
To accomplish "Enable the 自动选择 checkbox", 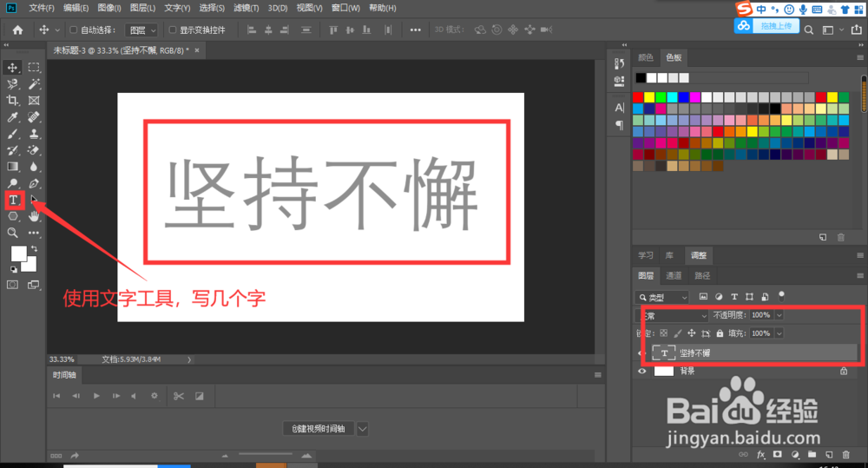I will [x=73, y=30].
